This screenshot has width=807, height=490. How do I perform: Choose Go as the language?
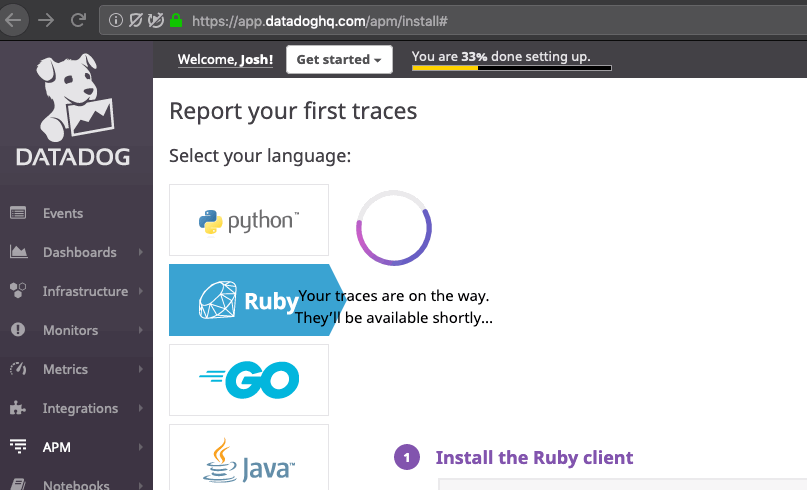(249, 380)
